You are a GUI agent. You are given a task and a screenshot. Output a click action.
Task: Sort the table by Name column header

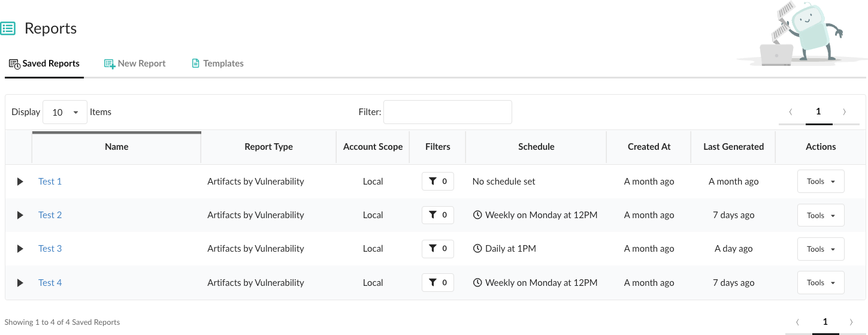(117, 147)
